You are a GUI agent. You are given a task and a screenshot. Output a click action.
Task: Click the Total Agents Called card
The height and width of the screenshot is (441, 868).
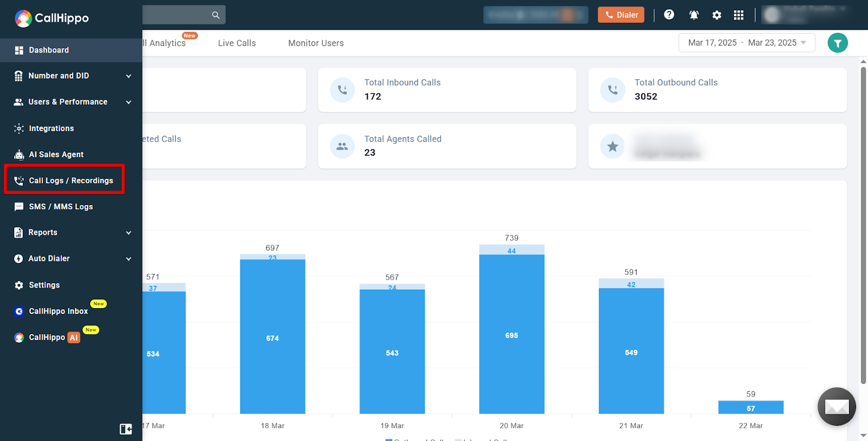point(447,146)
